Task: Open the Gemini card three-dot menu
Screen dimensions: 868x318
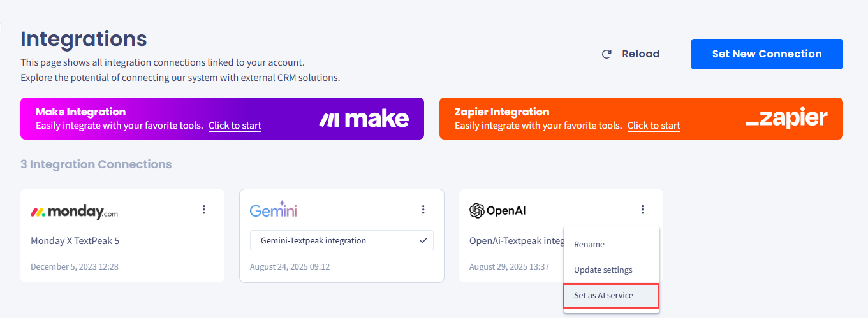Action: pos(423,209)
